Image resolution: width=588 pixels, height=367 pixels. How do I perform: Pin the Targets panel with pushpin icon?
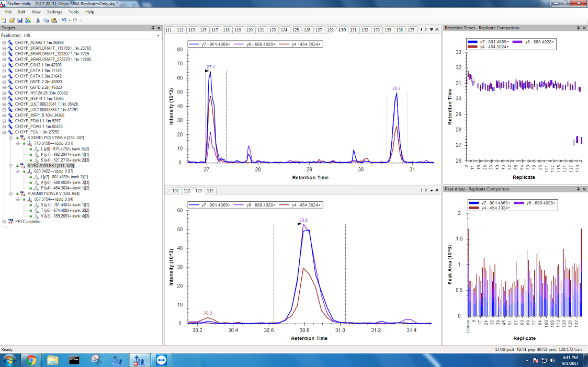[153, 28]
